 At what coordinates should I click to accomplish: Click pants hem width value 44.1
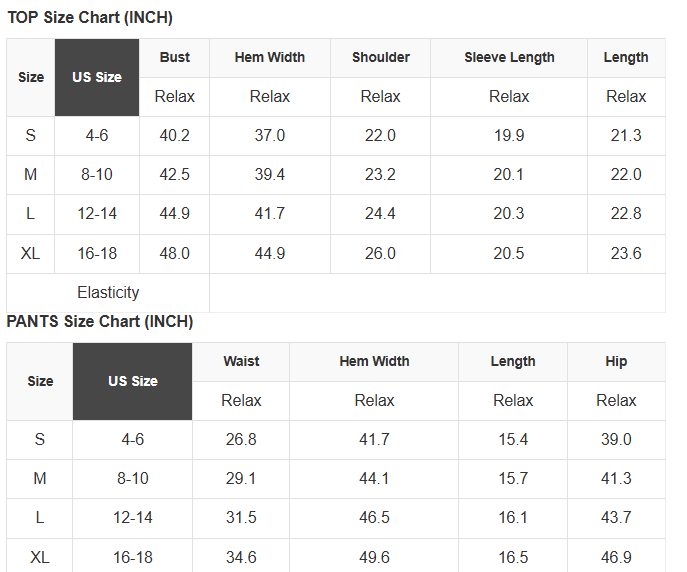coord(374,478)
